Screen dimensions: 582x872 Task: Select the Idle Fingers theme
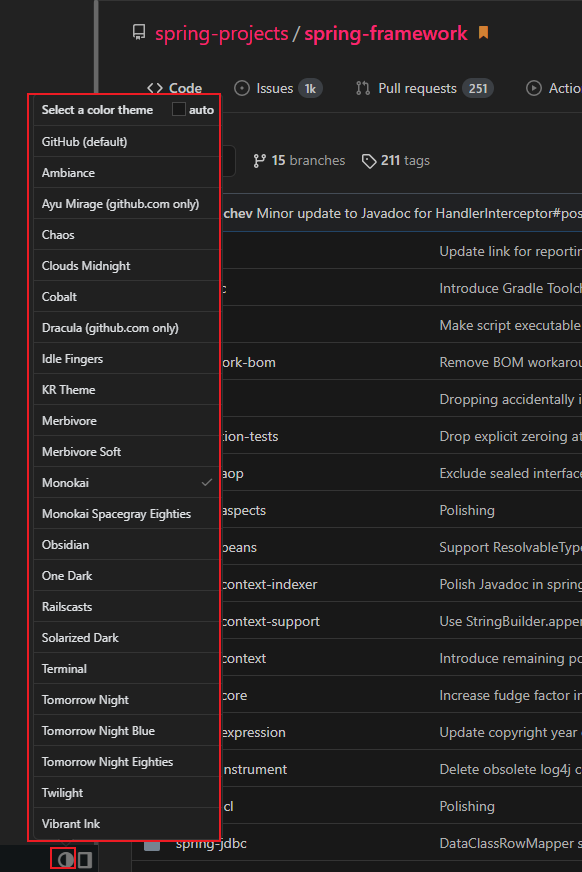click(126, 359)
